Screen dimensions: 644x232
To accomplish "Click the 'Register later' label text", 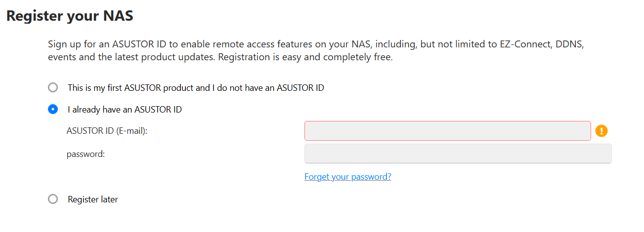I will click(93, 199).
